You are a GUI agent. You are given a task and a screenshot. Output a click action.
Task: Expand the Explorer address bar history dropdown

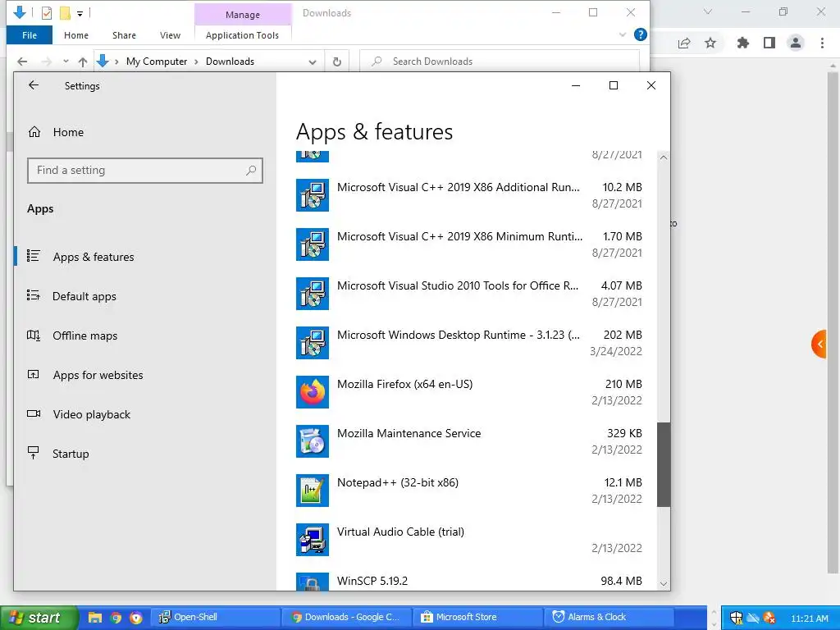[x=313, y=62]
